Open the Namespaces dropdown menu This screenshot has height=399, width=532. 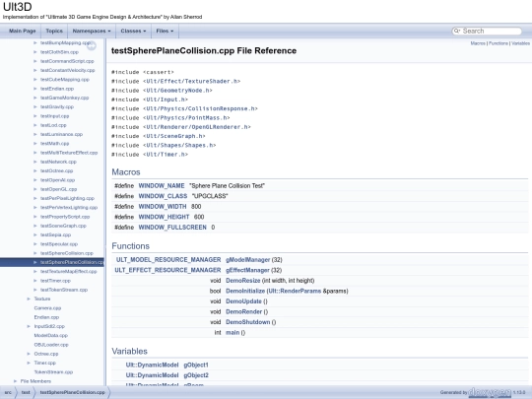[x=92, y=31]
